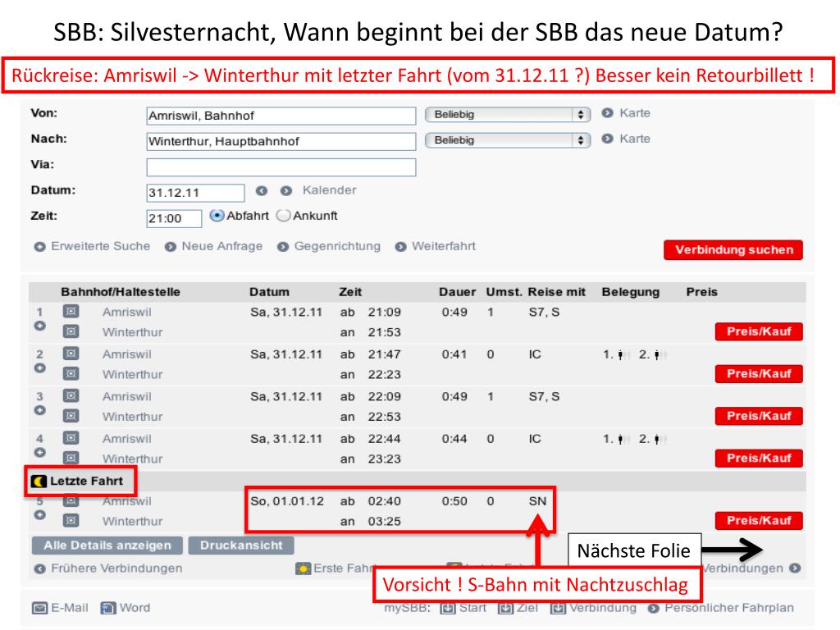The image size is (840, 630).
Task: Click station icon beside Winterthur in connection 5
Action: click(71, 521)
